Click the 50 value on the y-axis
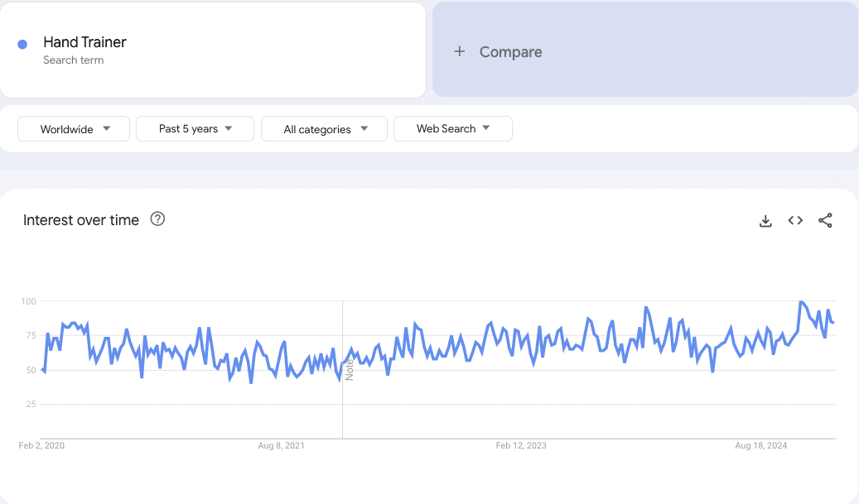Viewport: 859px width, 504px height. pyautogui.click(x=31, y=370)
